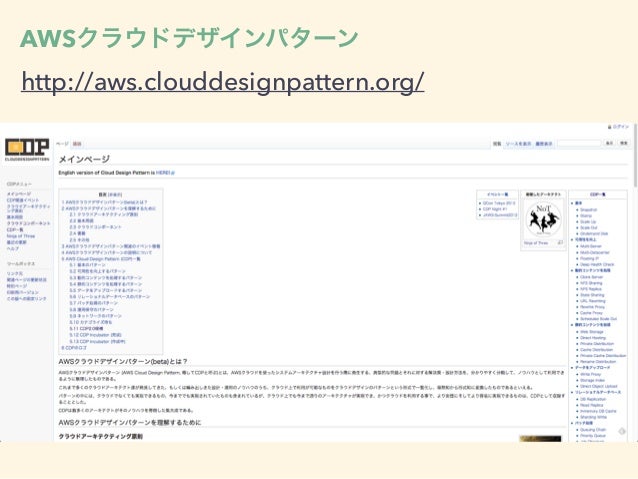Jump to contents item 5.1 基本のパターン
The width and height of the screenshot is (638, 479).
click(87, 265)
